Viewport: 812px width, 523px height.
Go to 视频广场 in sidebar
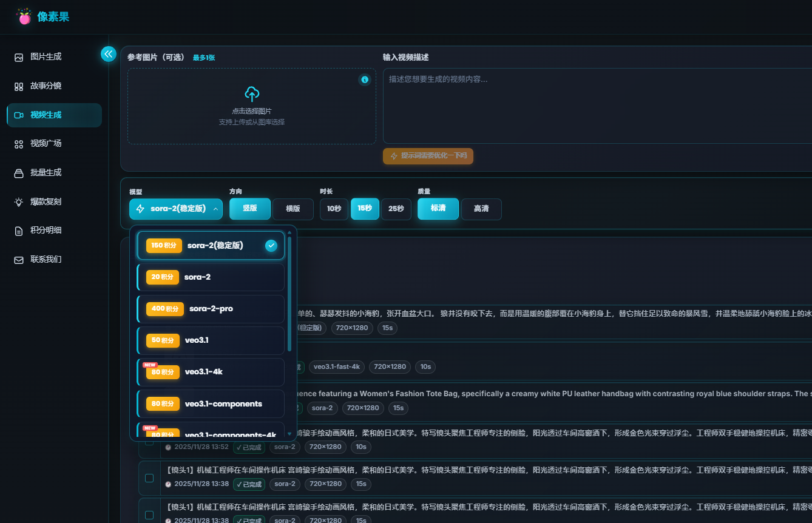click(46, 144)
